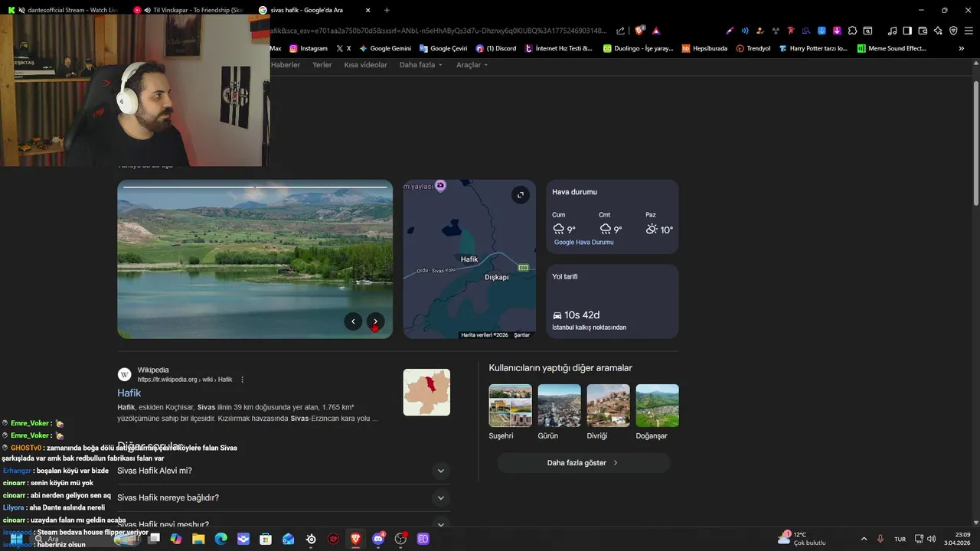Show more bookmarks overflow chevron
This screenshot has height=551, width=980.
pos(962,48)
